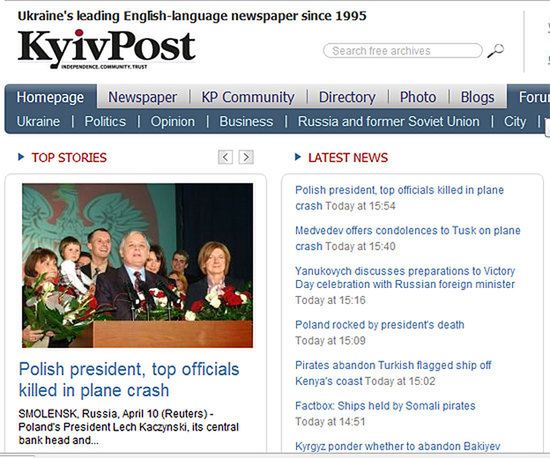The width and height of the screenshot is (550, 458).
Task: Select the Ukraine section link
Action: point(38,121)
